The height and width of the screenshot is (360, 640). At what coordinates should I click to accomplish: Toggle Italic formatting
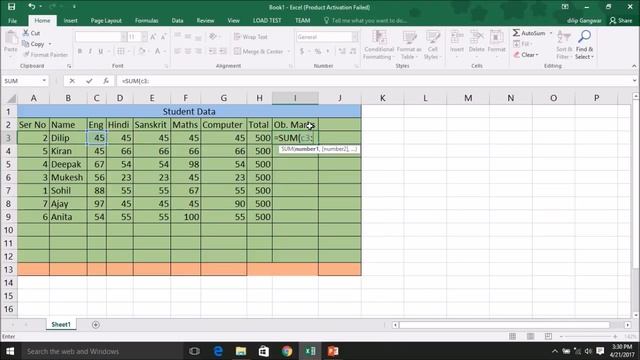tap(90, 51)
